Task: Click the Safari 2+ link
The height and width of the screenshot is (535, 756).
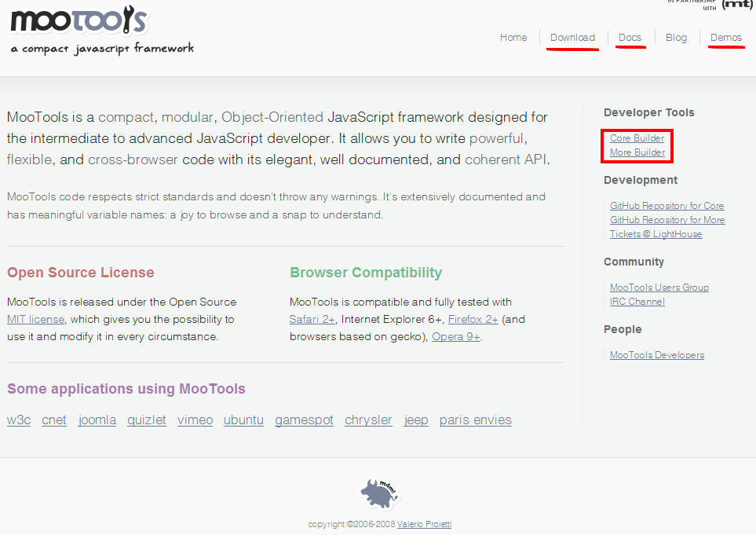Action: (312, 320)
